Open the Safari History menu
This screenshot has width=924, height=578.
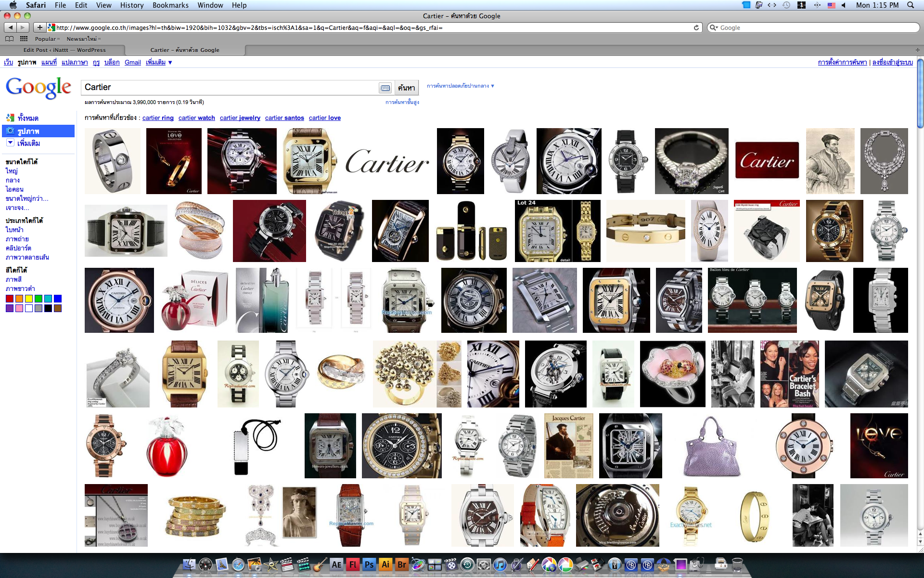(x=131, y=5)
